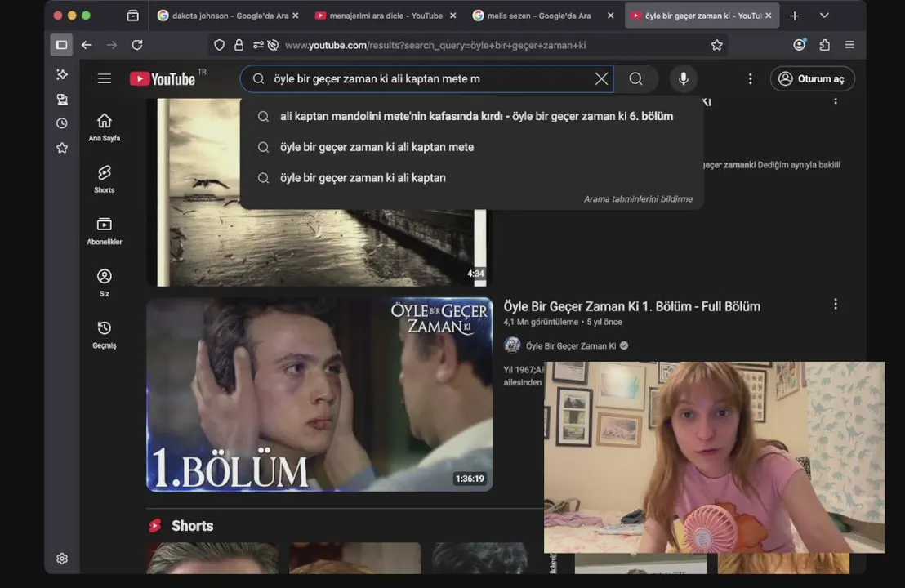Open more options for 1. Bölüm video

click(835, 304)
